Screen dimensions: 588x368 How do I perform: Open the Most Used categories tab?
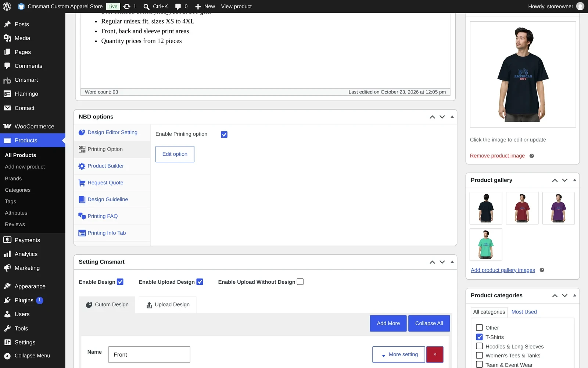click(x=524, y=312)
